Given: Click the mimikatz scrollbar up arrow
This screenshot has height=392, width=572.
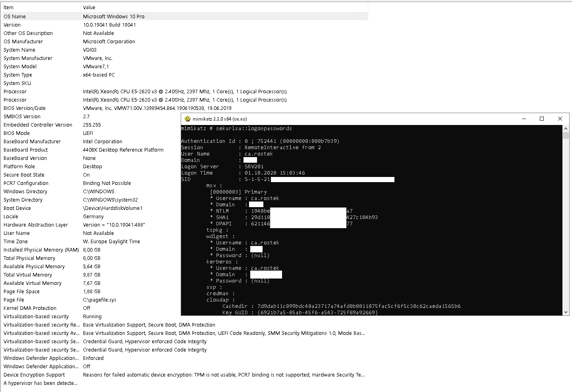Looking at the screenshot, I should (x=566, y=128).
